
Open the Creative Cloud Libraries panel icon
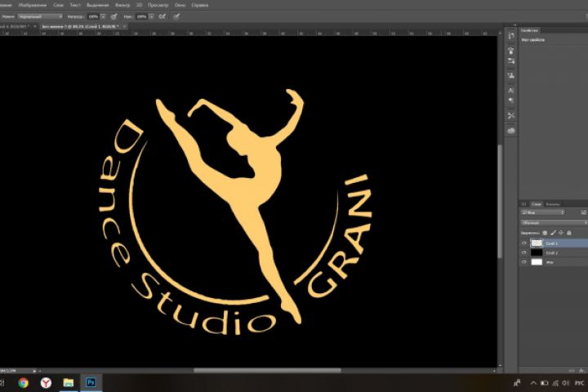click(510, 131)
